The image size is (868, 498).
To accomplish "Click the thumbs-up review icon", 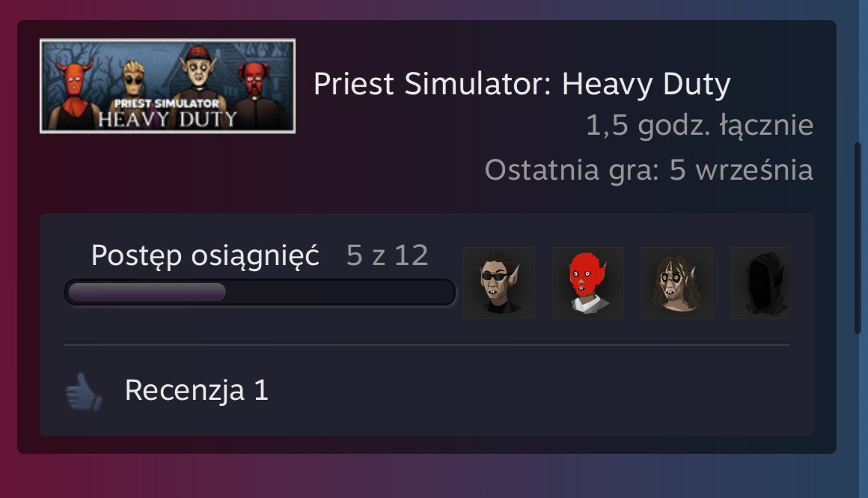I will pyautogui.click(x=84, y=392).
